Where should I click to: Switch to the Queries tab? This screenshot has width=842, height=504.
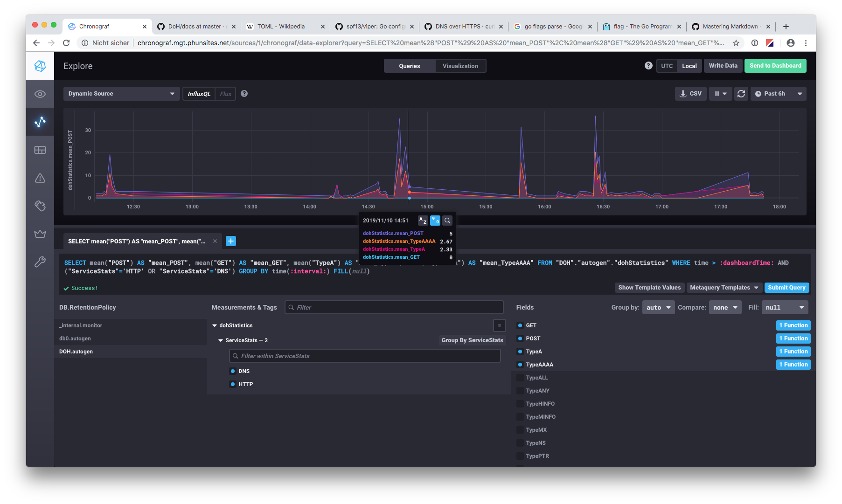click(x=409, y=66)
